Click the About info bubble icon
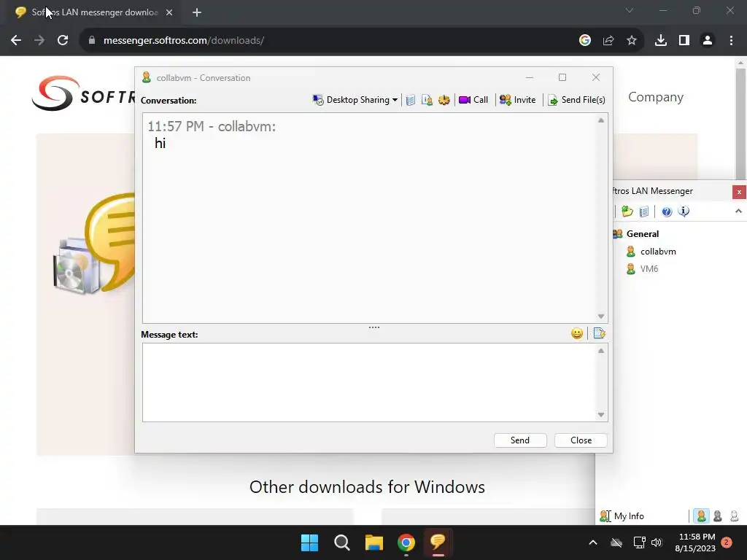 684,211
